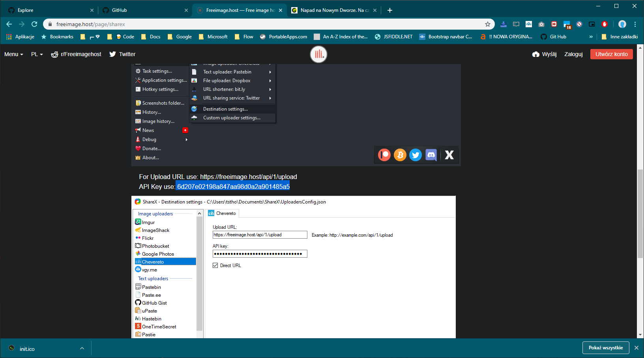Click Pokaż wszystkie downloads button
Screen dimensions: 644x358
(606, 348)
